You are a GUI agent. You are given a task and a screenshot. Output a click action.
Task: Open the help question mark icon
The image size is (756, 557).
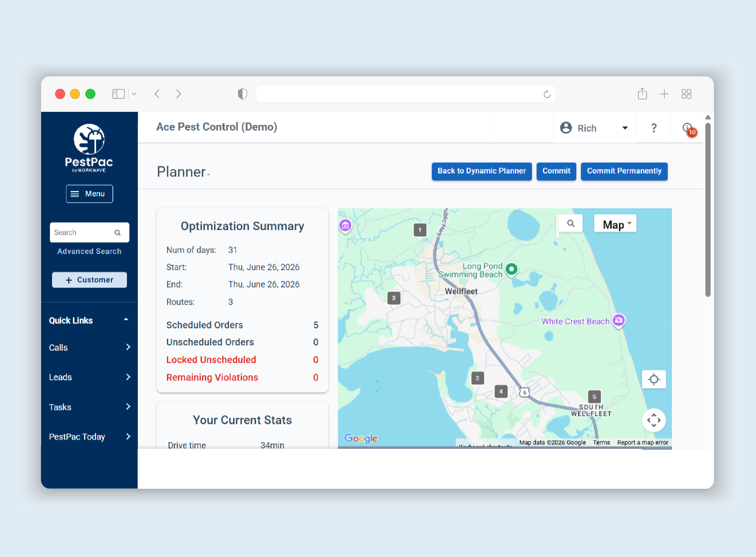654,128
